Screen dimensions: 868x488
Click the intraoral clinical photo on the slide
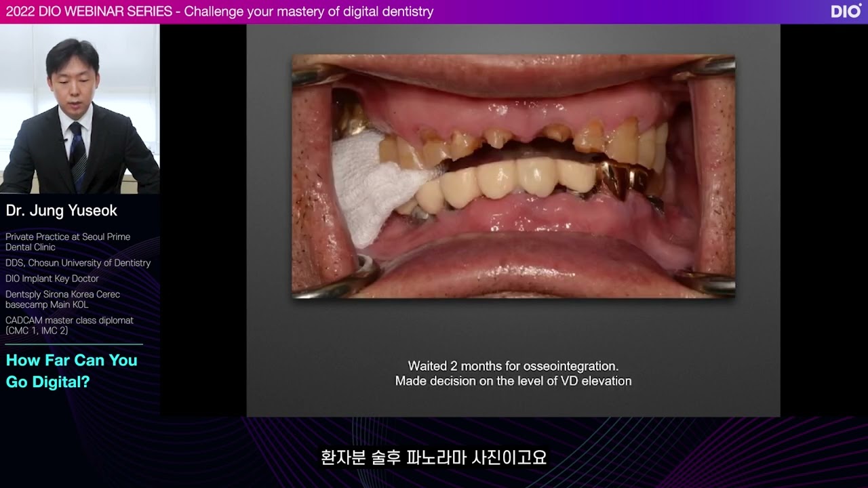[513, 176]
